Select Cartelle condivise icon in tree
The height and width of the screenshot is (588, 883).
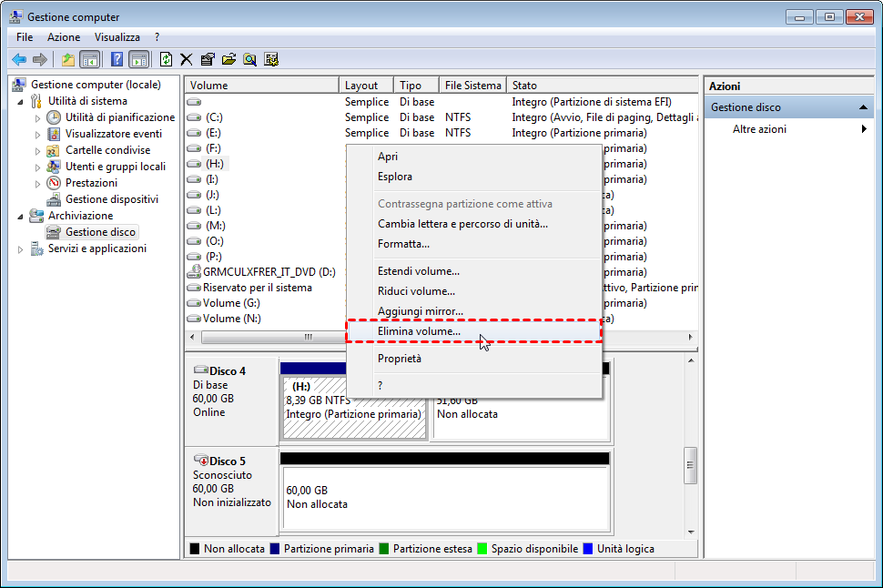click(x=53, y=150)
